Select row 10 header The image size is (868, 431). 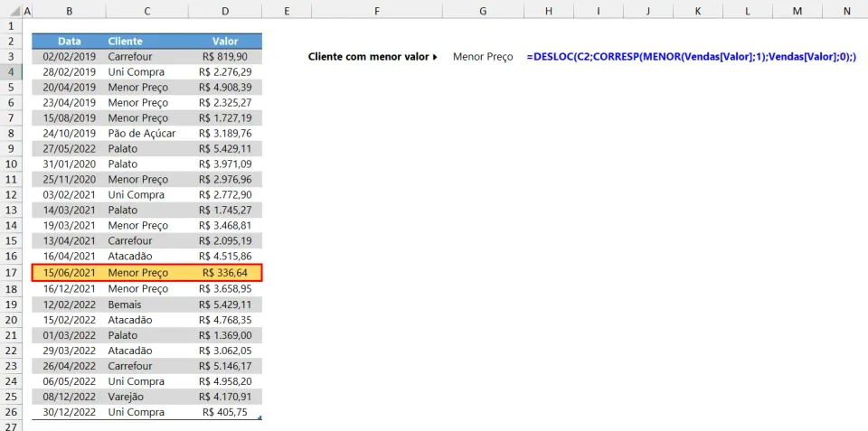tap(11, 164)
